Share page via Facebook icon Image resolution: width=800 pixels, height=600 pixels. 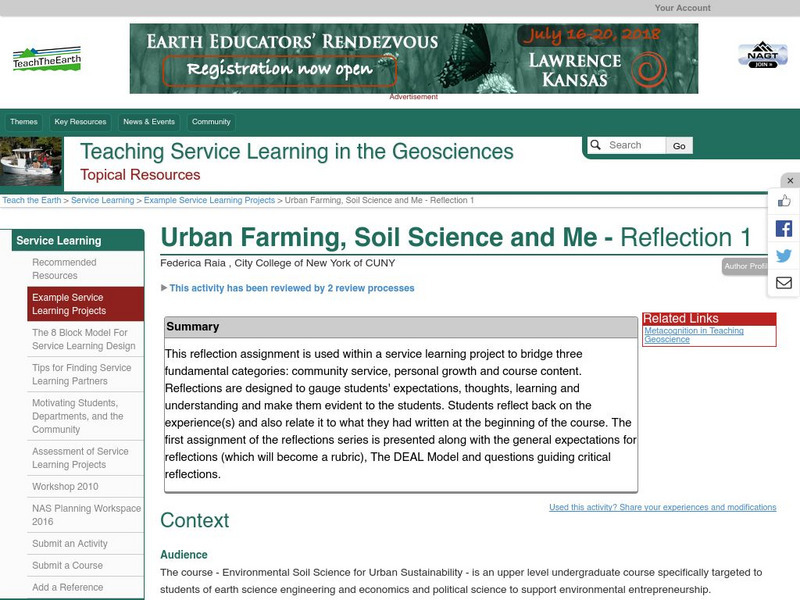(784, 228)
